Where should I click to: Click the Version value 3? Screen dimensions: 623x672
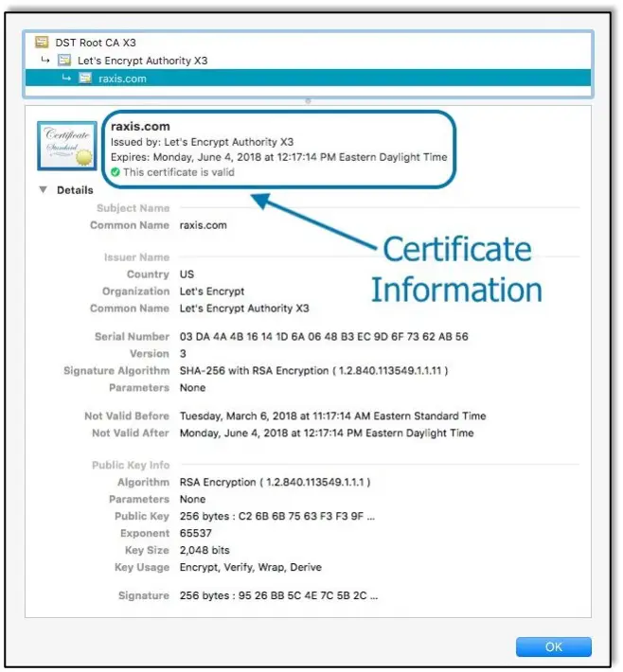[183, 354]
